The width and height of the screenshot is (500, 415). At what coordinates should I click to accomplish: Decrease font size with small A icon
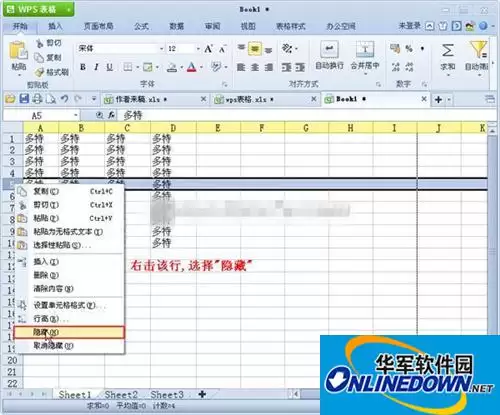pyautogui.click(x=222, y=49)
